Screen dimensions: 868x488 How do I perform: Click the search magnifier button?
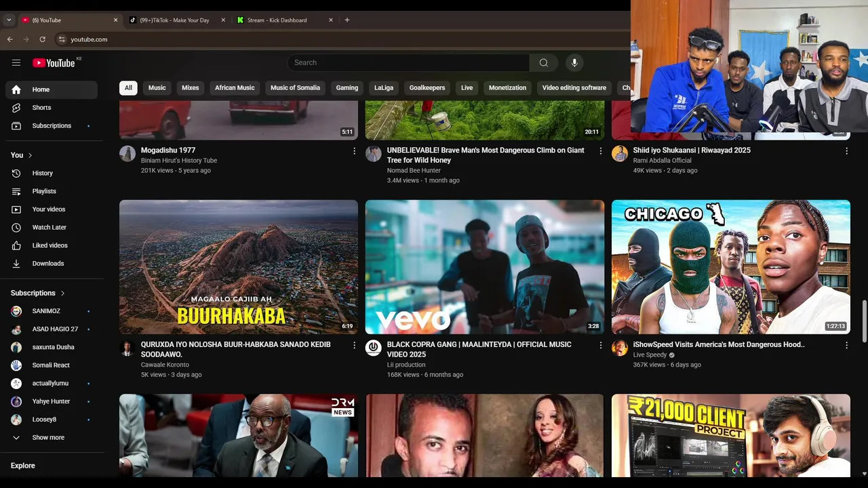click(544, 62)
